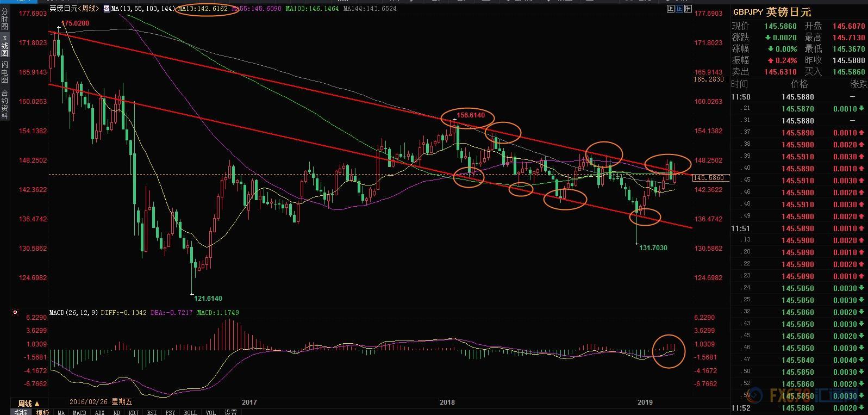Click the 165.2830 right axis value
The height and width of the screenshot is (415, 868).
709,79
